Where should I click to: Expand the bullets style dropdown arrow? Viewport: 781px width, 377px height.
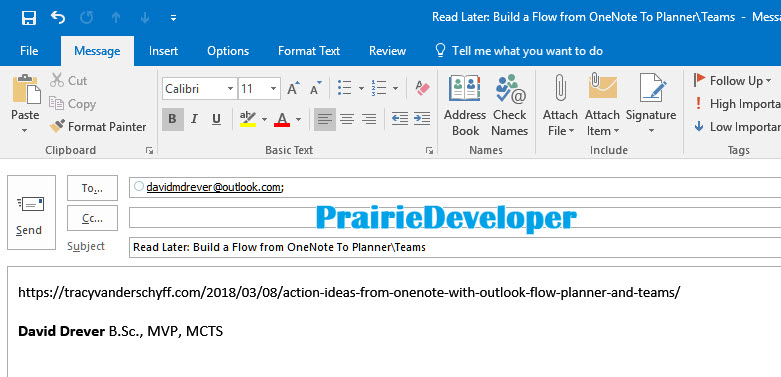pyautogui.click(x=361, y=89)
